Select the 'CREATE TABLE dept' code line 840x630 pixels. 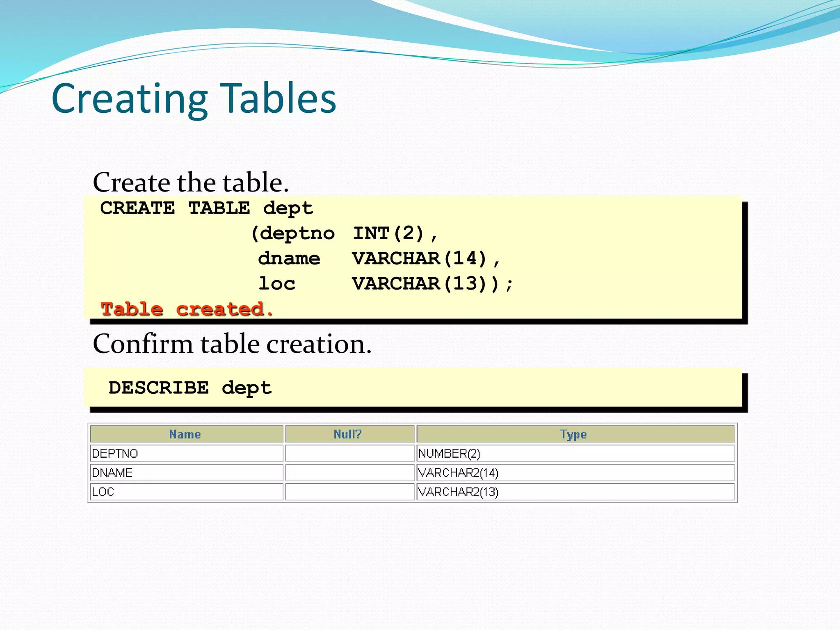point(207,208)
